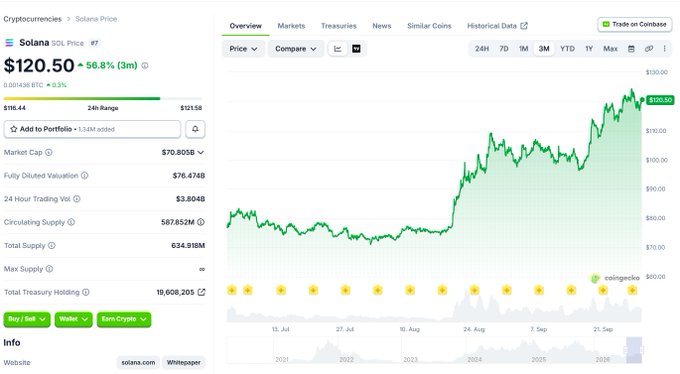
Task: Select the YTD time range
Action: point(567,49)
